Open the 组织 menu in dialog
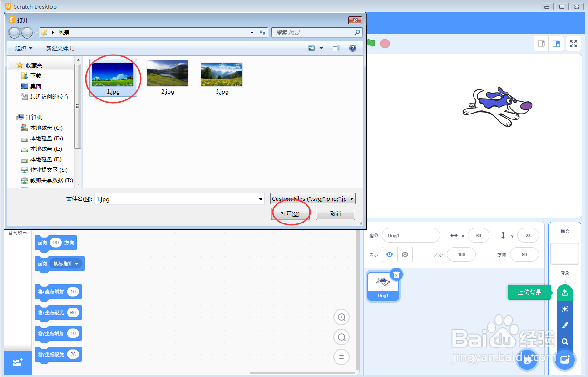The image size is (588, 377). coord(24,48)
